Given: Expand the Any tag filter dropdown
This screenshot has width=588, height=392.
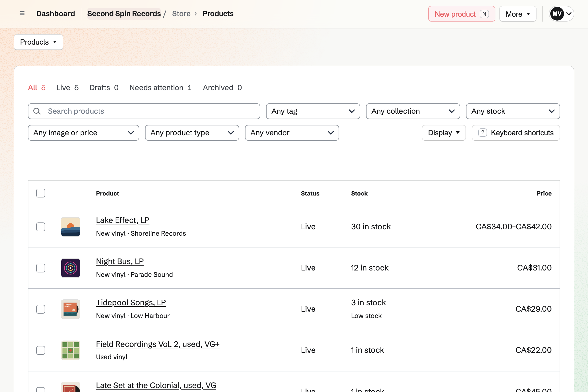Looking at the screenshot, I should pyautogui.click(x=313, y=111).
